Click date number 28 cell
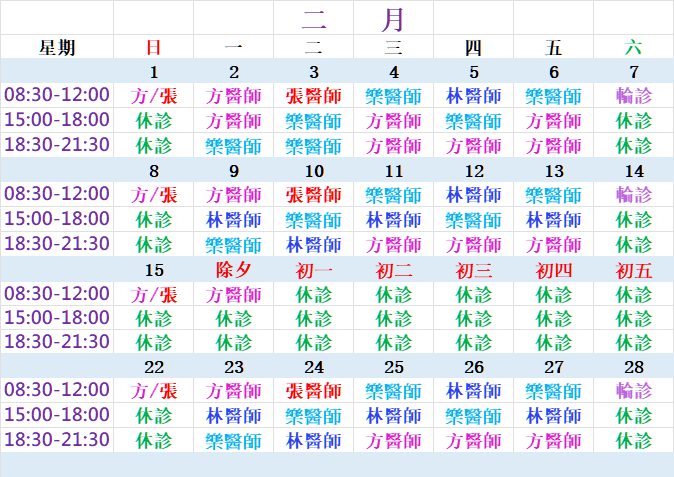Screen dimensions: 674x477 [634, 367]
